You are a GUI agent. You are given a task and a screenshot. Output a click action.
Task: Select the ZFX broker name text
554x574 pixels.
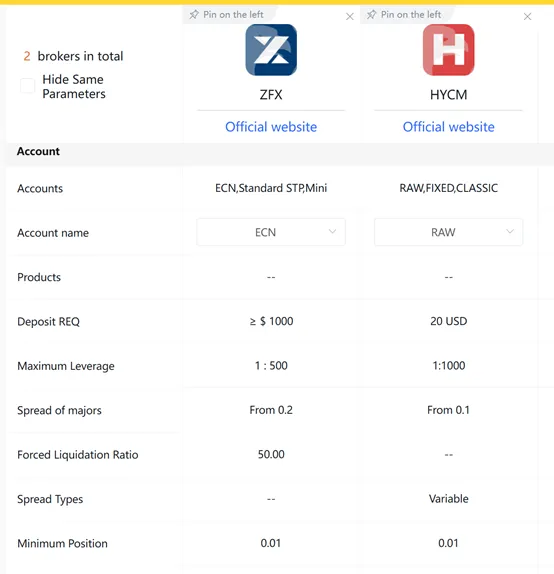point(271,95)
